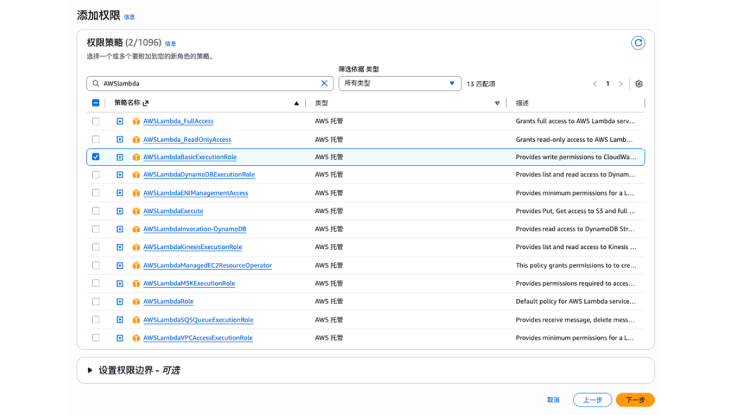739x415 pixels.
Task: Go to previous page arrow
Action: click(x=595, y=84)
